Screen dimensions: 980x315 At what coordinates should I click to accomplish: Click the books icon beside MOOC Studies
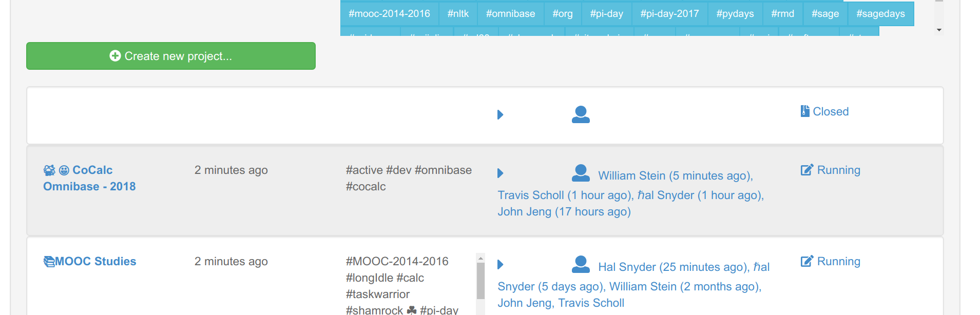(x=48, y=261)
